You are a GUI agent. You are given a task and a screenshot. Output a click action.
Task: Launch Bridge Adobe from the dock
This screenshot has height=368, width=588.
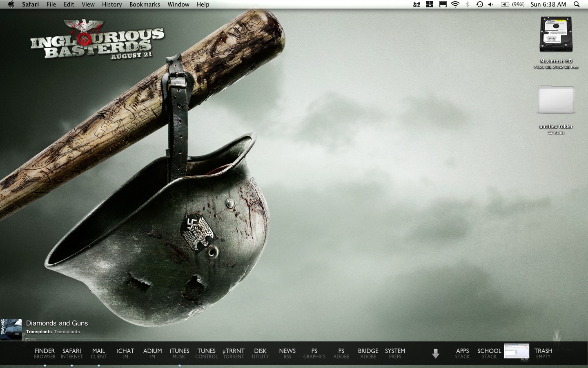click(368, 353)
